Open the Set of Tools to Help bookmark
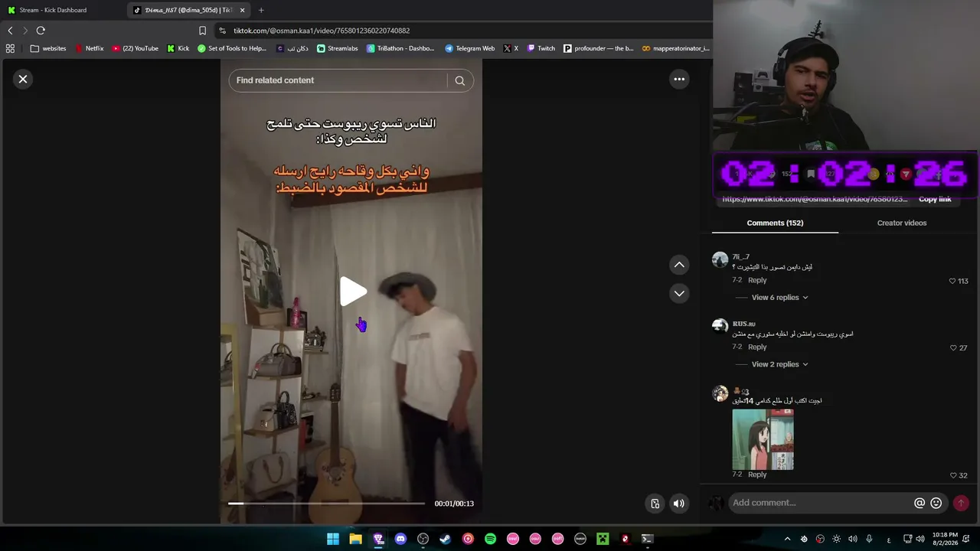The image size is (980, 551). tap(232, 48)
